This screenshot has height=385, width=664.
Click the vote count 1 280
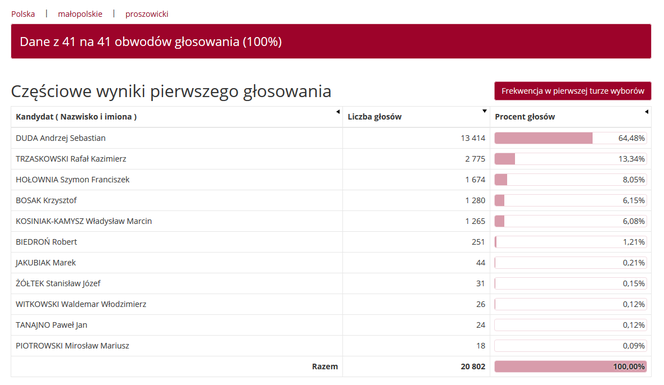(475, 200)
